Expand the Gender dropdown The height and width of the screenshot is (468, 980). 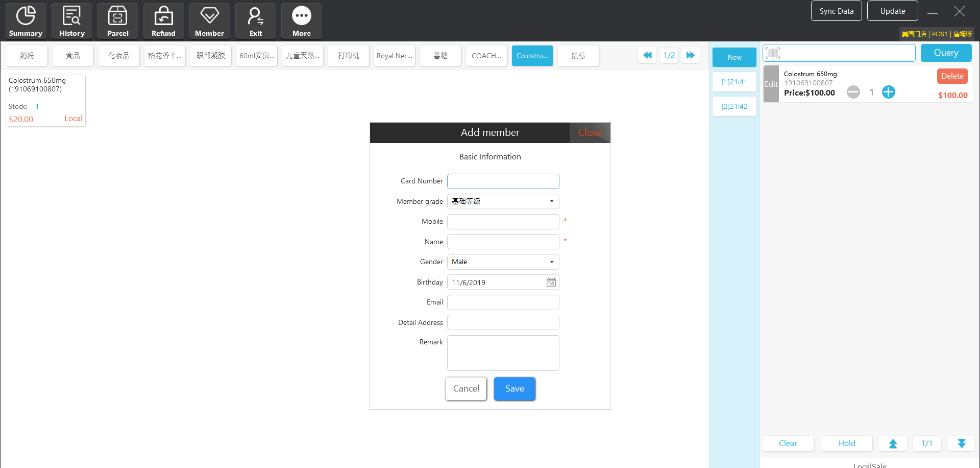tap(551, 262)
